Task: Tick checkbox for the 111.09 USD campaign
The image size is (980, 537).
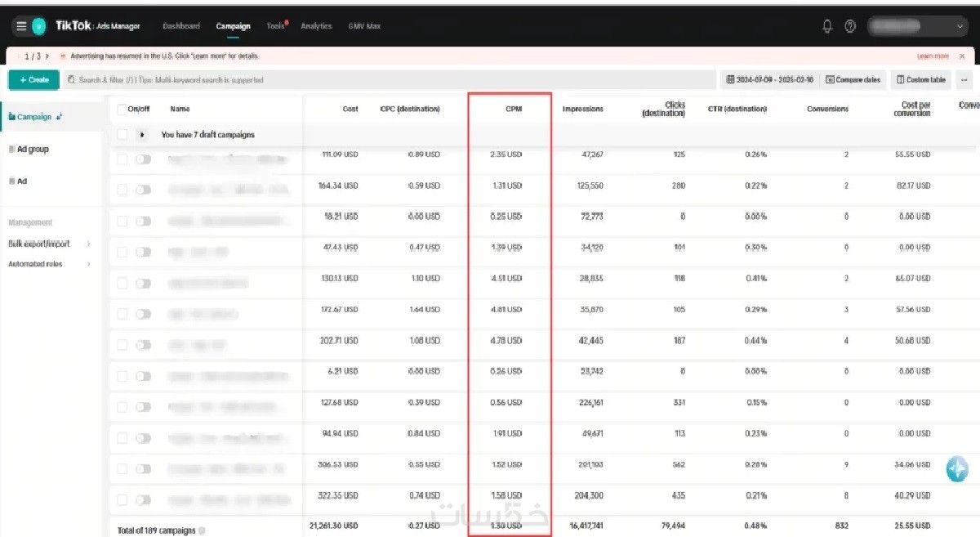Action: (122, 159)
